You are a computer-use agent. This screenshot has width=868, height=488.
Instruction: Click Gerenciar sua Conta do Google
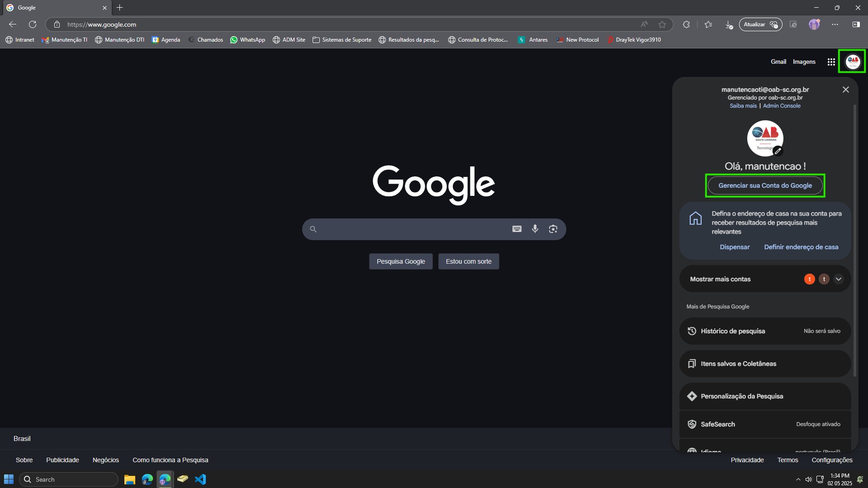[765, 185]
